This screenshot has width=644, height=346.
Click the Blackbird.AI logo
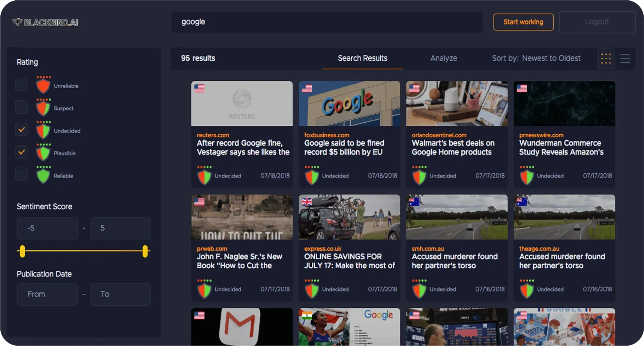coord(45,23)
